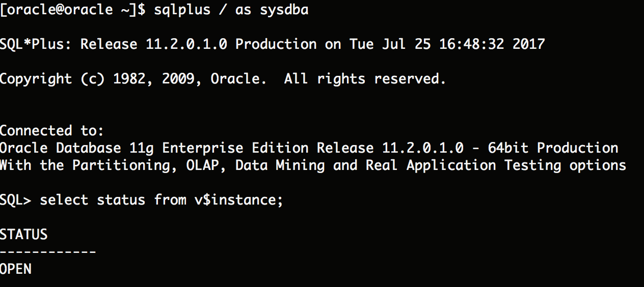Click the [oracle@oracle ~]$ shell prompt
Viewport: 644px width, 287px height.
point(72,10)
